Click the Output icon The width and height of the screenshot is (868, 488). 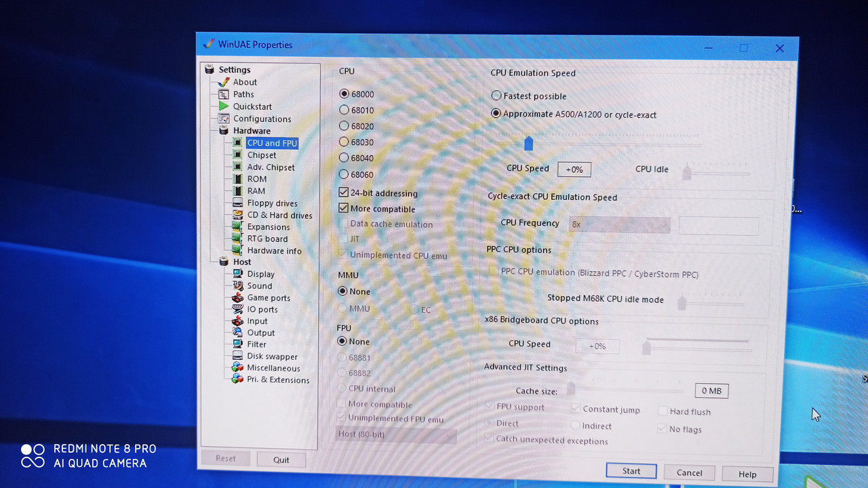click(x=237, y=333)
